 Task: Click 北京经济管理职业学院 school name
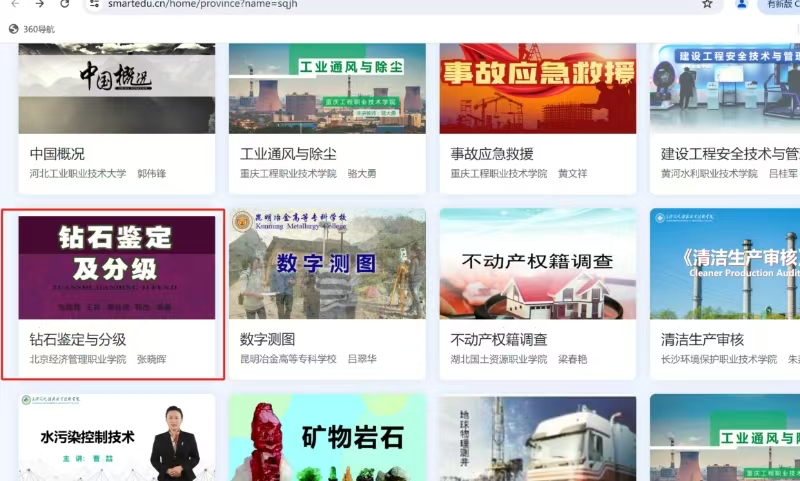[78, 359]
